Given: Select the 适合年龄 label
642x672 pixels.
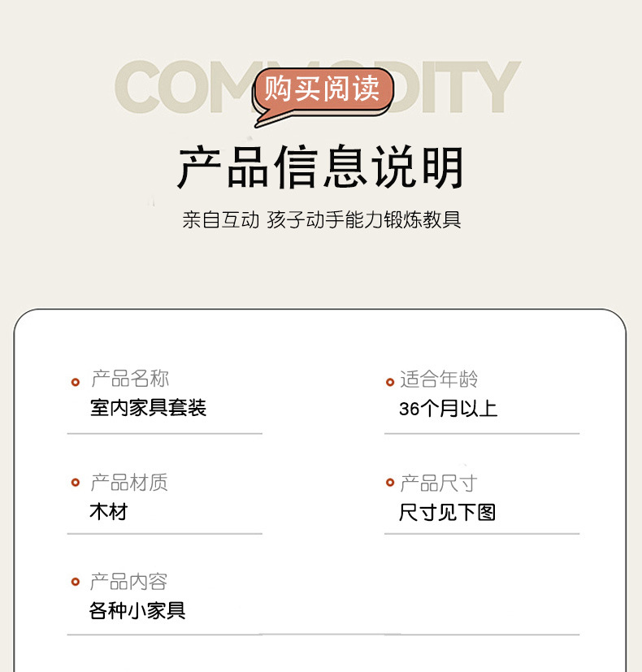Looking at the screenshot, I should tap(439, 379).
